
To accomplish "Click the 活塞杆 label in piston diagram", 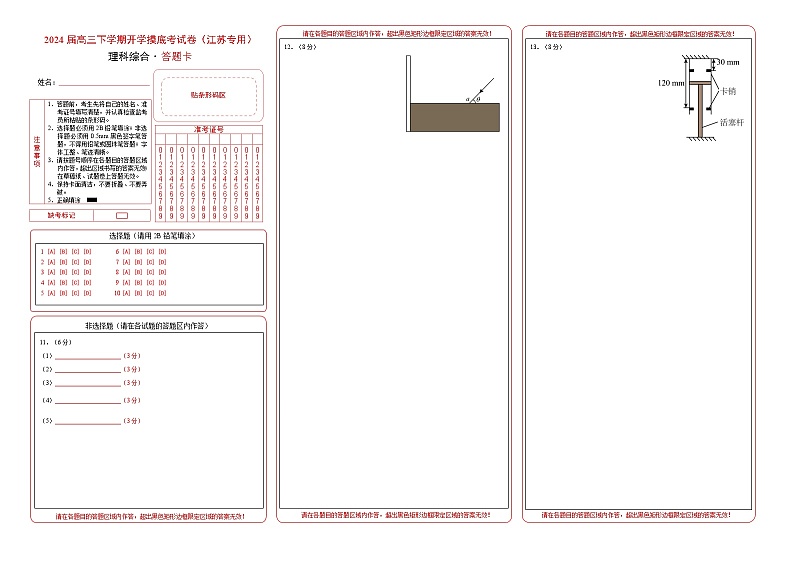I will [x=732, y=123].
